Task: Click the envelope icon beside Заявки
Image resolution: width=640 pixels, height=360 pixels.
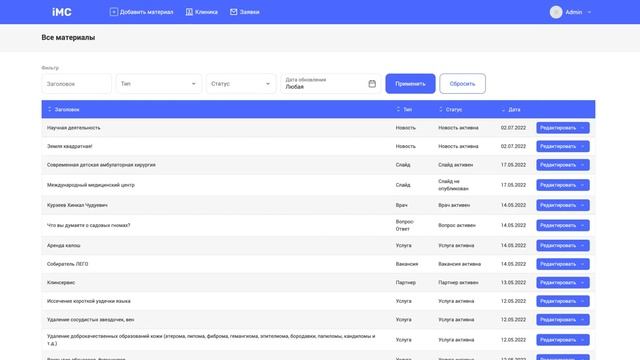Action: click(233, 12)
